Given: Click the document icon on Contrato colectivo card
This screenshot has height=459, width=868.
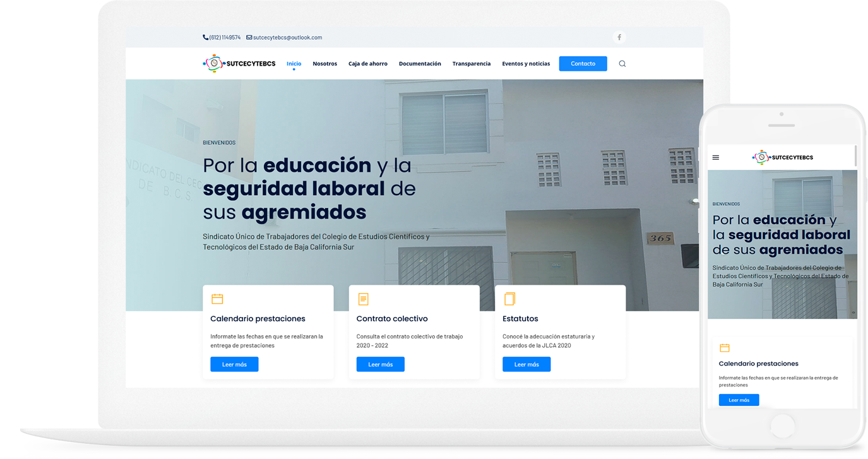Looking at the screenshot, I should tap(363, 298).
